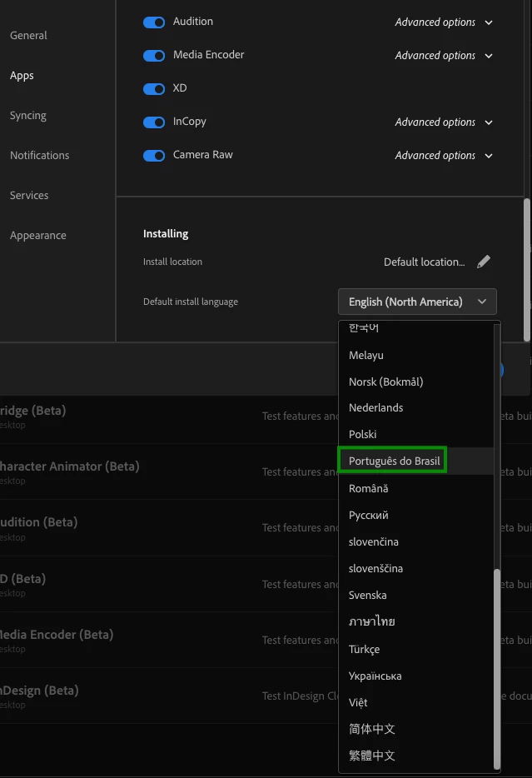
Task: Select the Apps preferences section
Action: point(22,76)
